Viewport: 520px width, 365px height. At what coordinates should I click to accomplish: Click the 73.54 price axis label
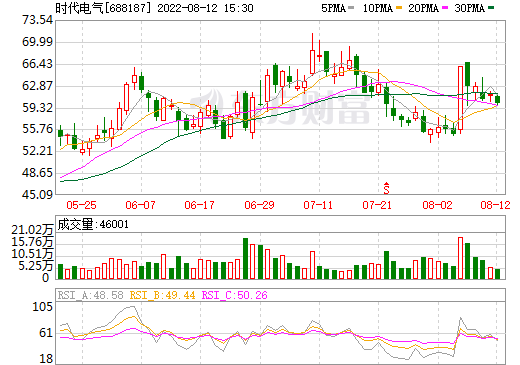tap(38, 20)
